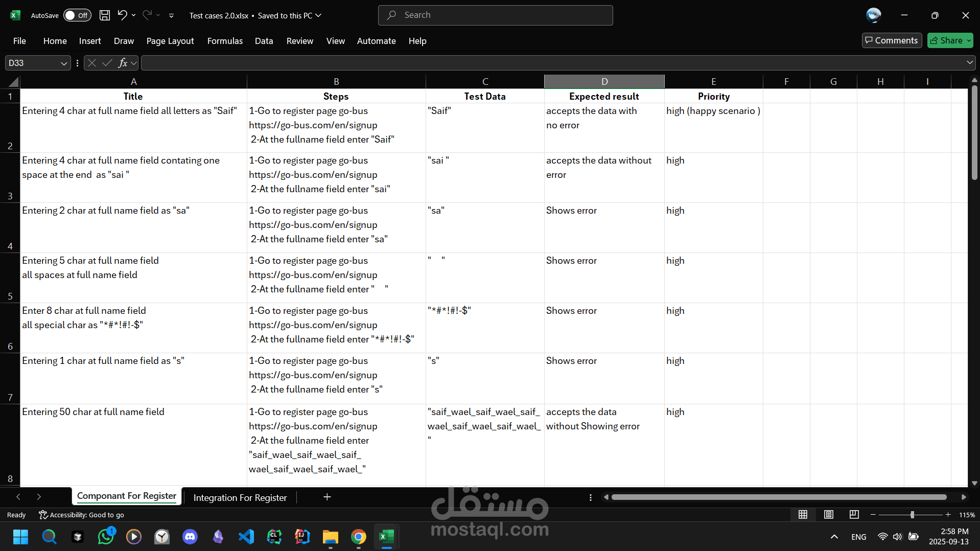
Task: Click the Enter checkmark formula bar icon
Action: point(107,63)
